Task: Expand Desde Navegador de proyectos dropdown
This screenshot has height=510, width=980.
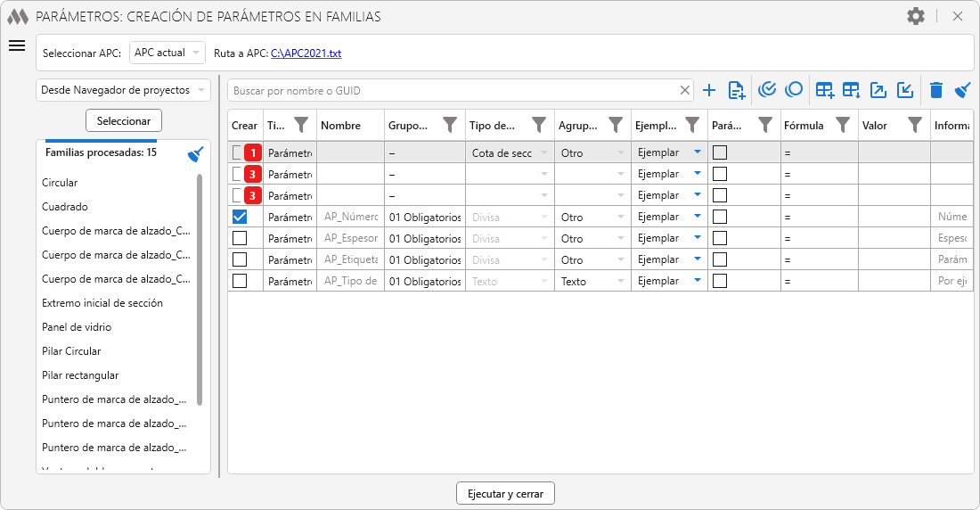Action: (123, 90)
